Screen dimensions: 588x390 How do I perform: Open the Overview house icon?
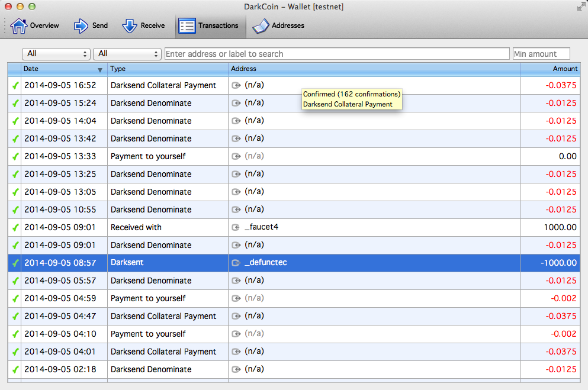coord(18,26)
